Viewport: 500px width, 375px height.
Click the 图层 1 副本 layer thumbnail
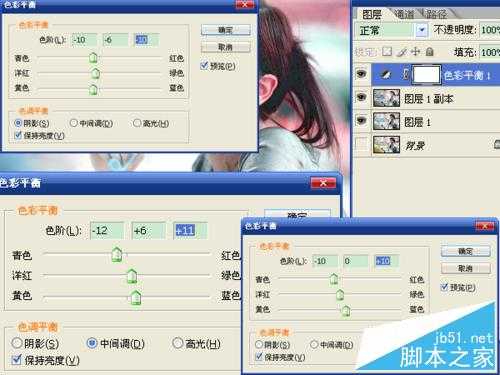coord(386,98)
